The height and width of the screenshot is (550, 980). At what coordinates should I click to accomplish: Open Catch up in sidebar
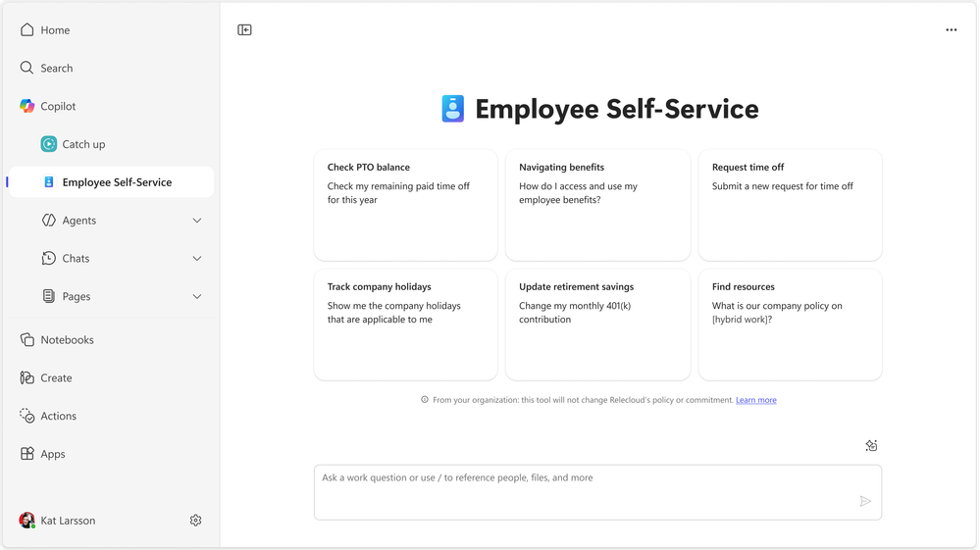(x=82, y=144)
